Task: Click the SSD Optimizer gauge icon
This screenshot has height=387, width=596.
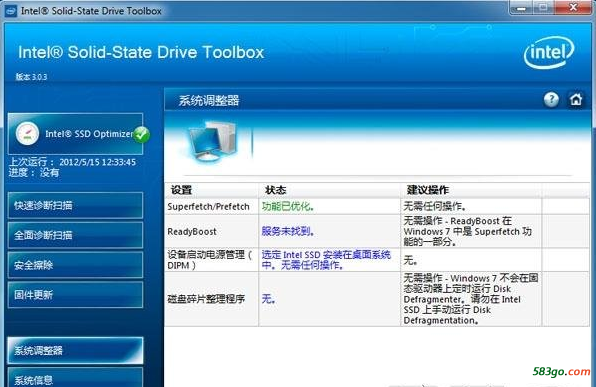Action: pyautogui.click(x=27, y=133)
